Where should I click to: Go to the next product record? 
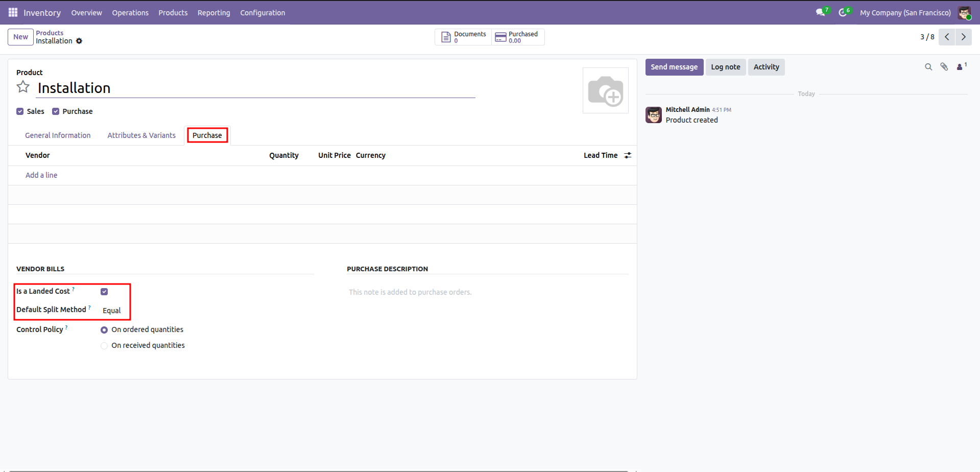pos(963,37)
